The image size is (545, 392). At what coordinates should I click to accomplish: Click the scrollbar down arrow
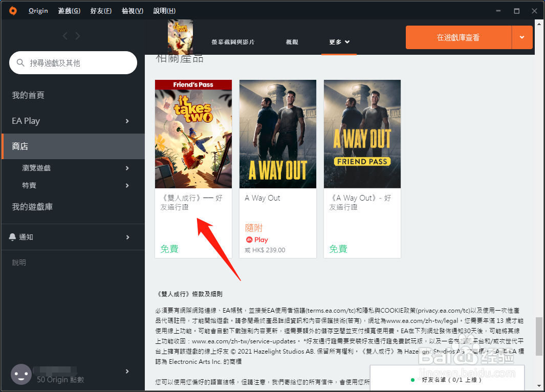tap(539, 386)
